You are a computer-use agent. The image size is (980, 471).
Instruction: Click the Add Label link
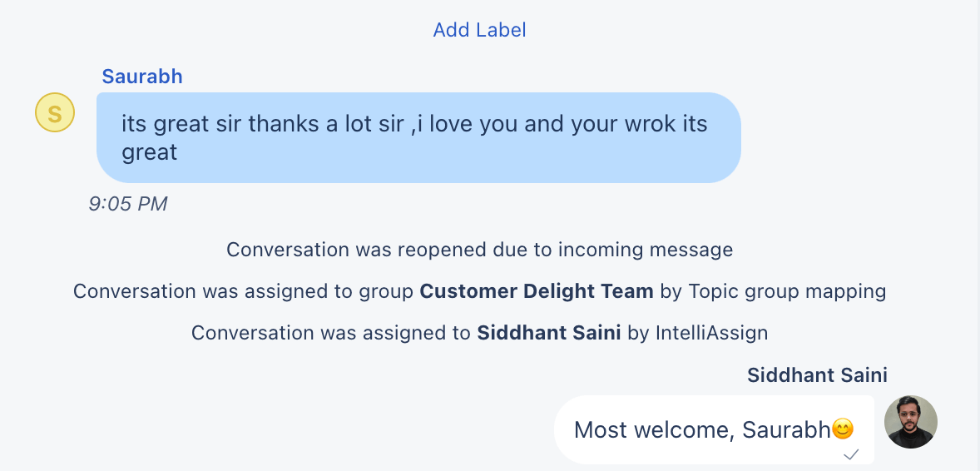point(479,30)
